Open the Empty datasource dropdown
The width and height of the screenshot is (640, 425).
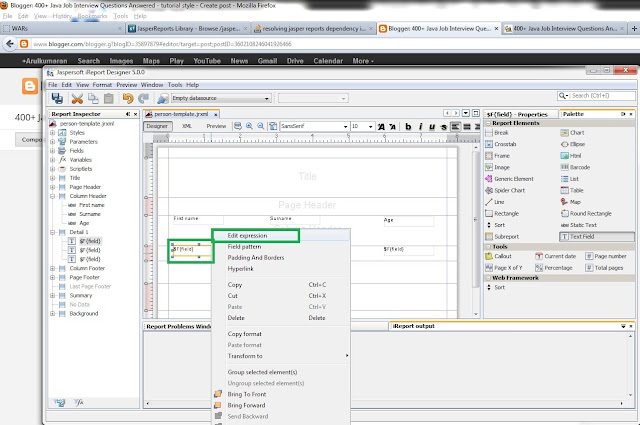tap(221, 98)
